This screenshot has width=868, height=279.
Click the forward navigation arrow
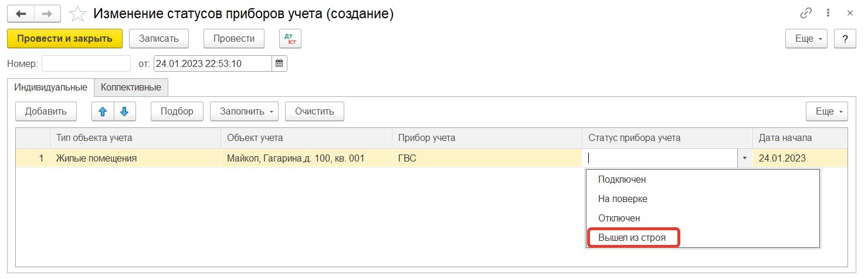48,14
